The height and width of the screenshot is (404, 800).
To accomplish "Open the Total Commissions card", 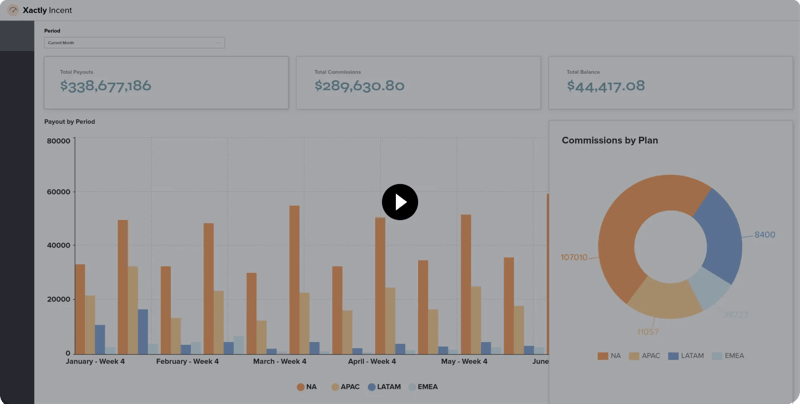I will tap(418, 82).
